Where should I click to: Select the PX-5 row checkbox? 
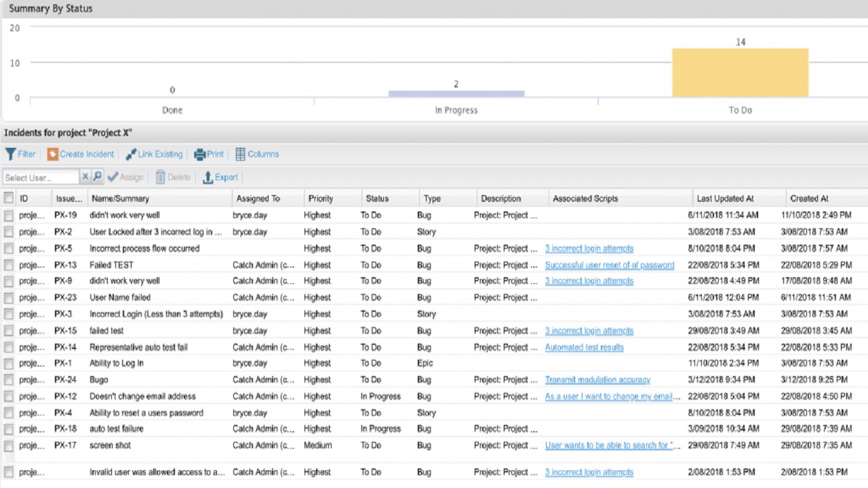(x=9, y=249)
